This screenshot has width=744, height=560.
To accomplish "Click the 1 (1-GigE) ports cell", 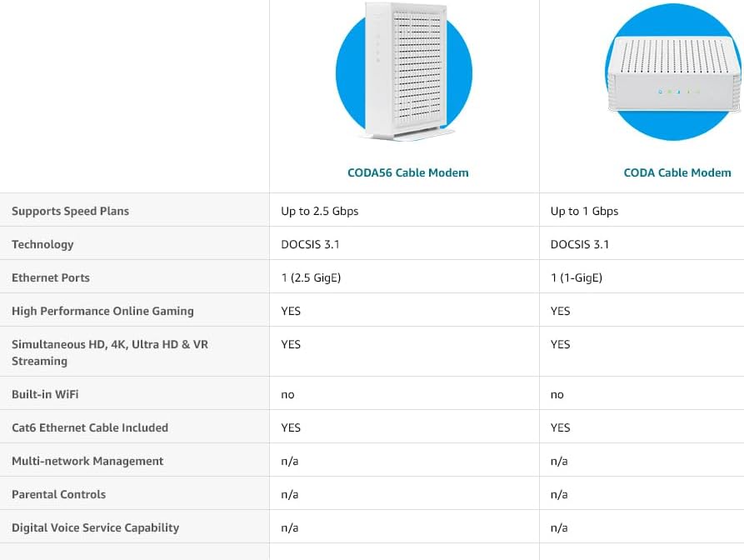I will [x=576, y=277].
